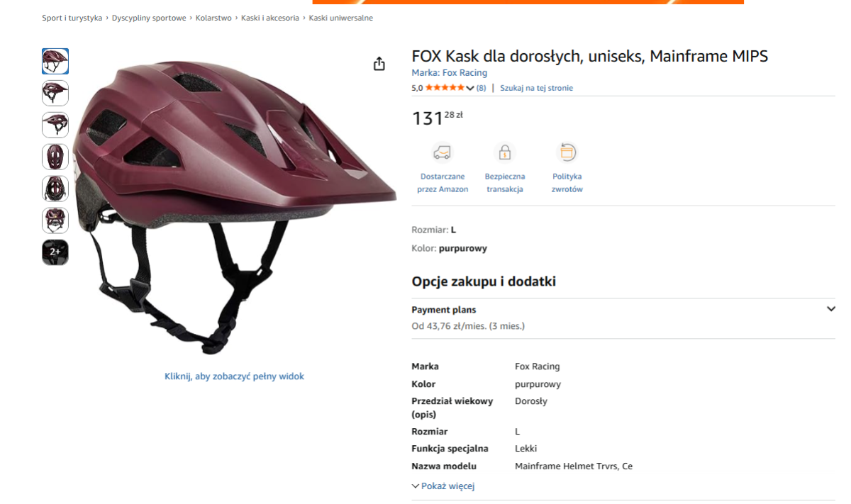The width and height of the screenshot is (851, 504).
Task: Click the five-star rating icons
Action: pyautogui.click(x=445, y=88)
